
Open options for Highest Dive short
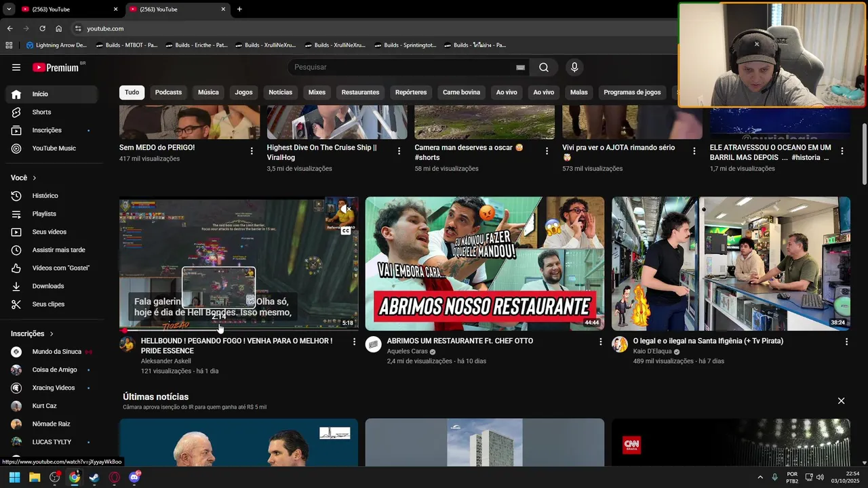pos(399,150)
